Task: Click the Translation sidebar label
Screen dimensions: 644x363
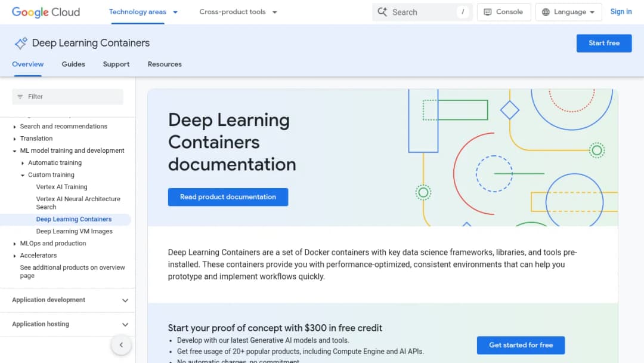Action: point(36,139)
